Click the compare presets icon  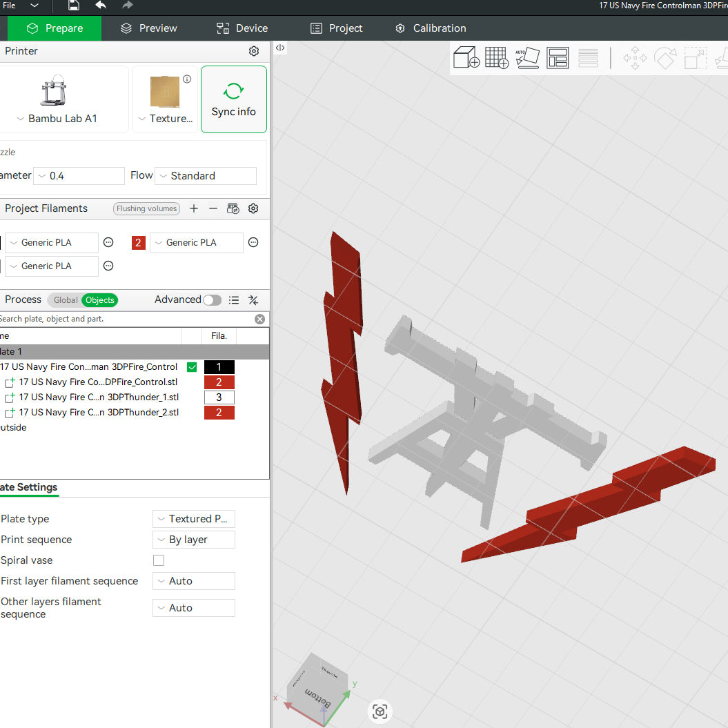pos(253,300)
